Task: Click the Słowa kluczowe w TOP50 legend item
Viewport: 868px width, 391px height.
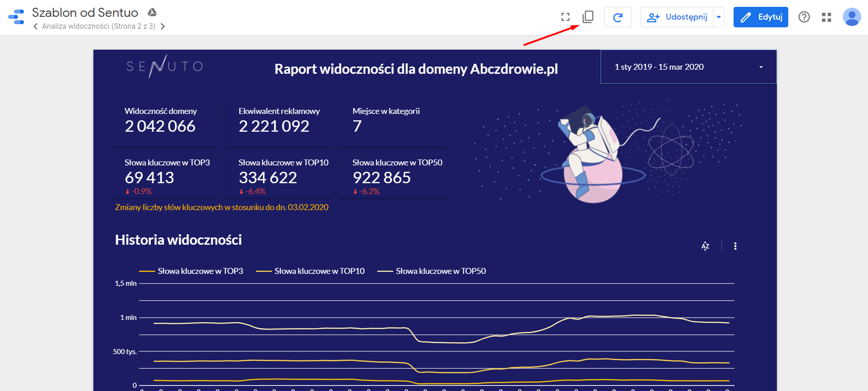Action: tap(431, 271)
